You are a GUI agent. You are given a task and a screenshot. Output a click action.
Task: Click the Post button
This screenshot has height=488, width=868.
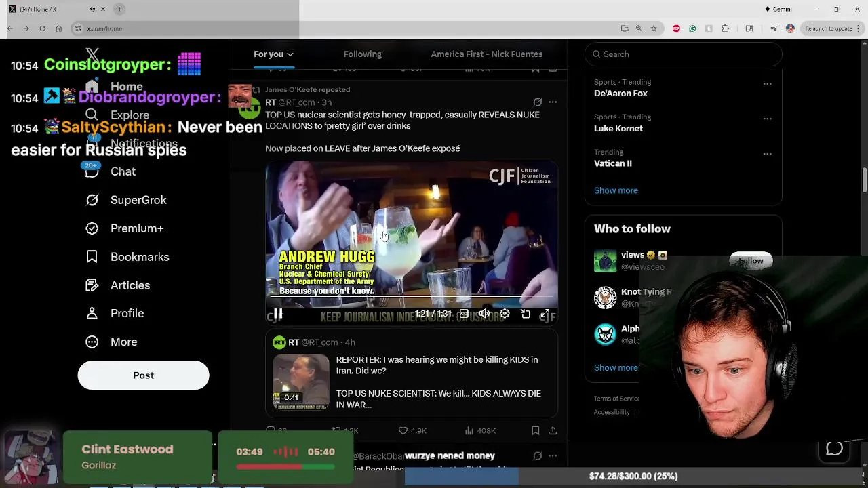click(x=143, y=375)
